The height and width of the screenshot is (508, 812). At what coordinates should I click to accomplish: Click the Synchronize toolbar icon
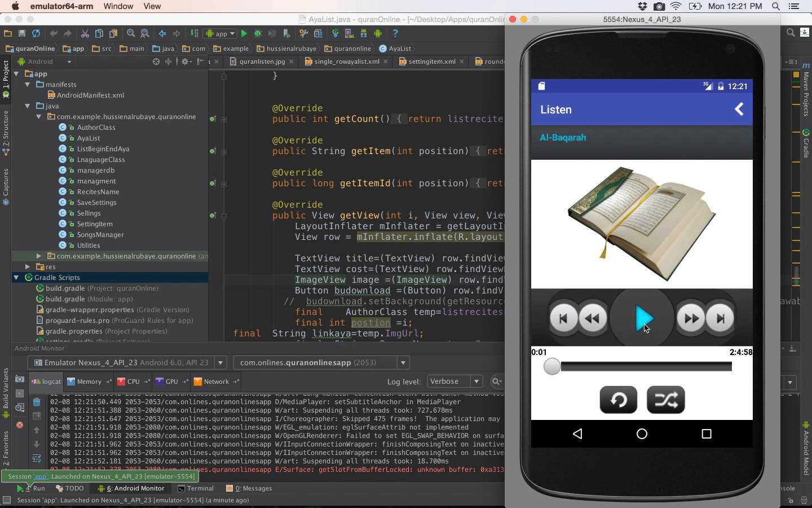tap(36, 34)
